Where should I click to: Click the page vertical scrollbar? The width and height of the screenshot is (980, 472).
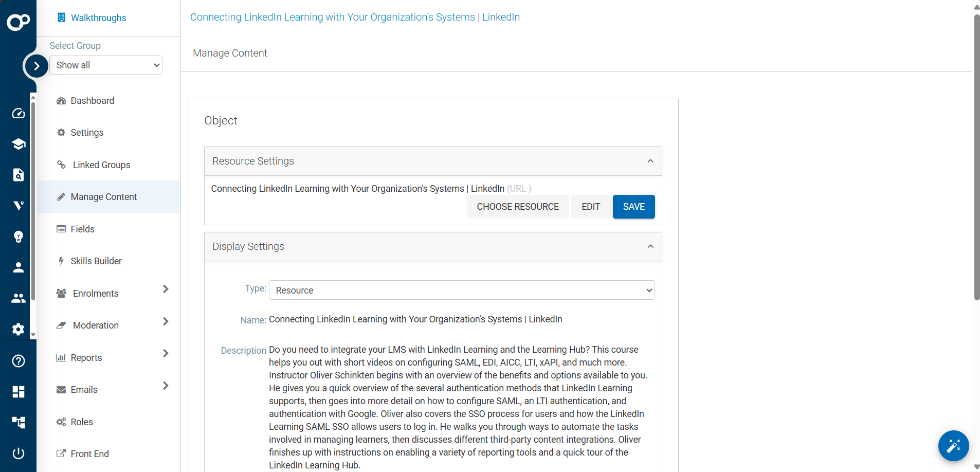pyautogui.click(x=976, y=154)
